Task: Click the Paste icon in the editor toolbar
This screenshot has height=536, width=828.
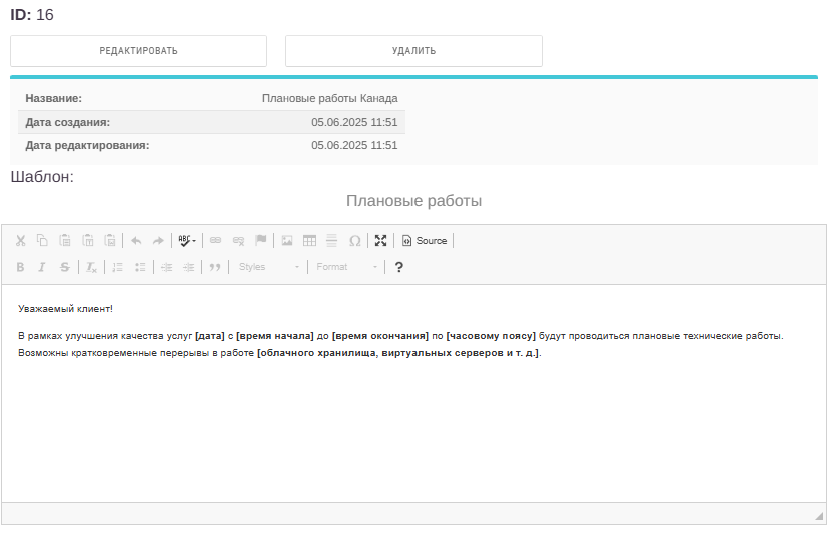Action: click(65, 241)
